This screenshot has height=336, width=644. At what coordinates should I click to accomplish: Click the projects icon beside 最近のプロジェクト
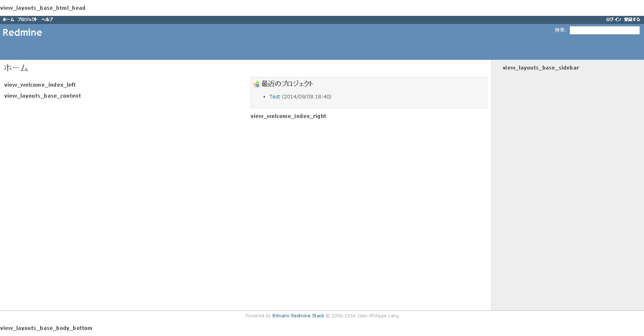[x=257, y=84]
